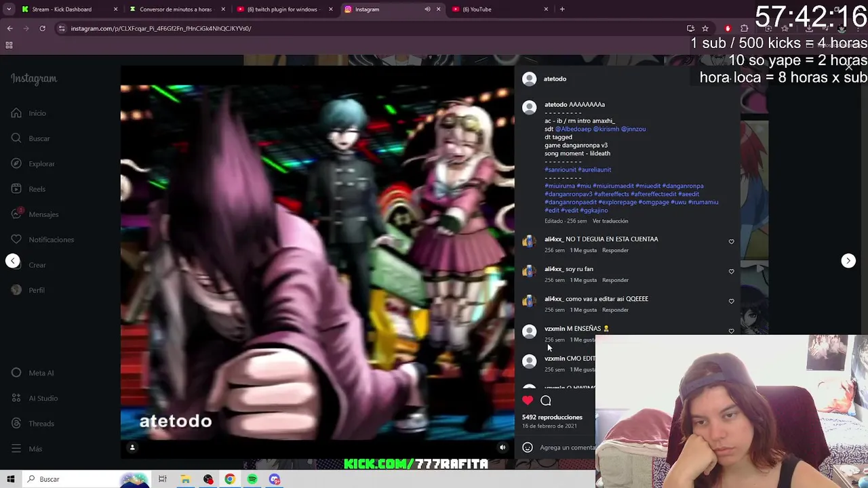
Task: Open Spotify from the taskbar
Action: 252,479
